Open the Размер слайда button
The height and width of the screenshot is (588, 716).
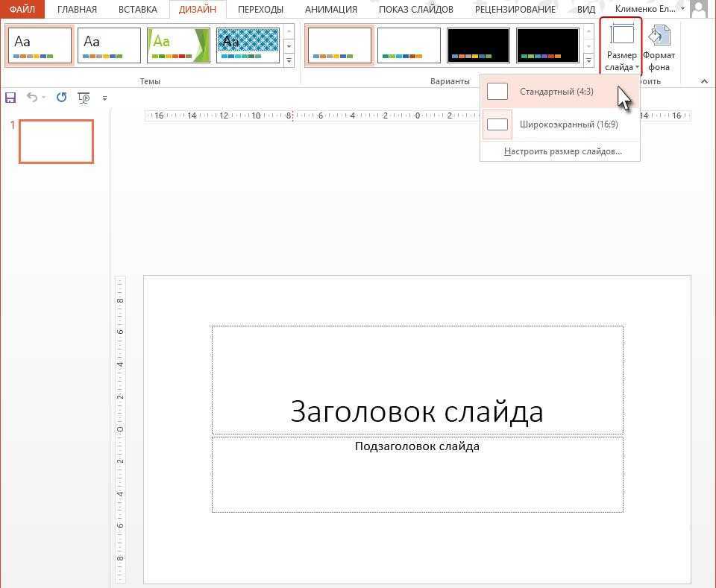point(621,46)
